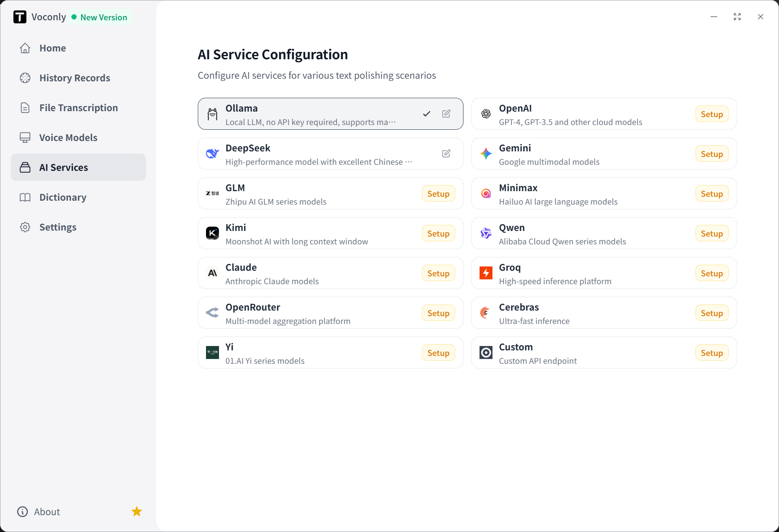Click the Ollama llama icon
The width and height of the screenshot is (779, 532).
click(212, 114)
